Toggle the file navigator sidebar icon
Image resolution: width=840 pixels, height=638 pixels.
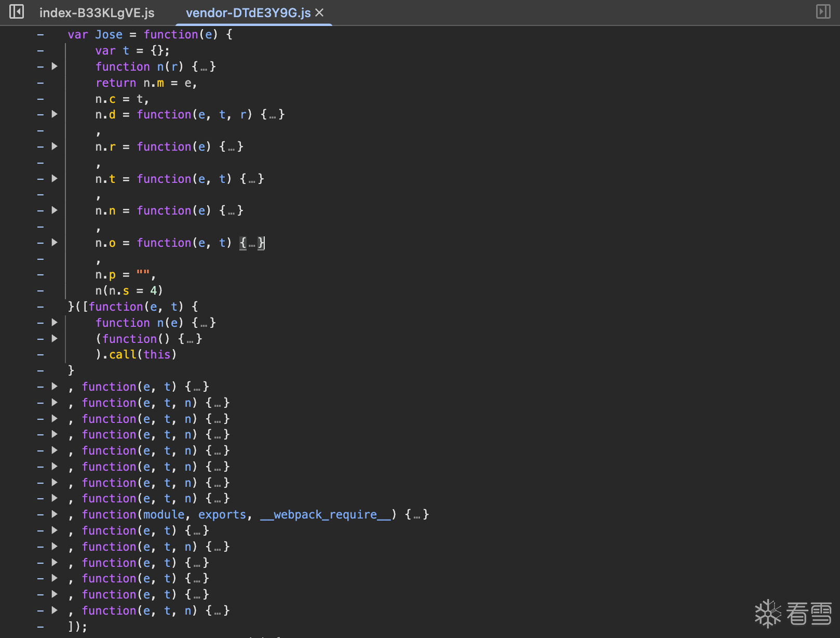17,11
